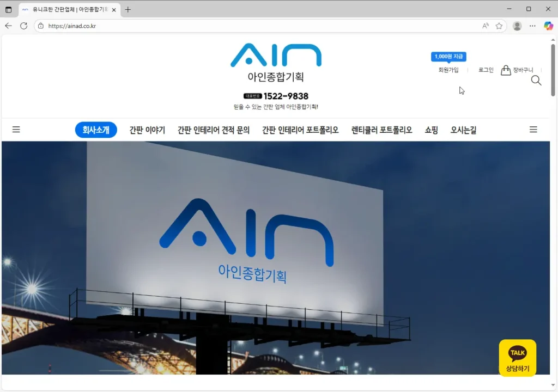Image resolution: width=558 pixels, height=392 pixels.
Task: Start KakaoTalk 상담하기 chat
Action: [x=518, y=358]
